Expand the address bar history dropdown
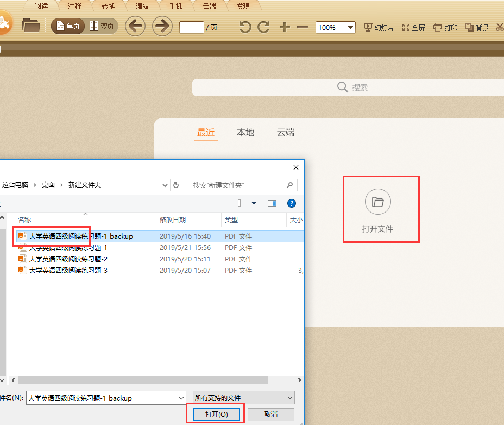This screenshot has width=504, height=425. 165,185
